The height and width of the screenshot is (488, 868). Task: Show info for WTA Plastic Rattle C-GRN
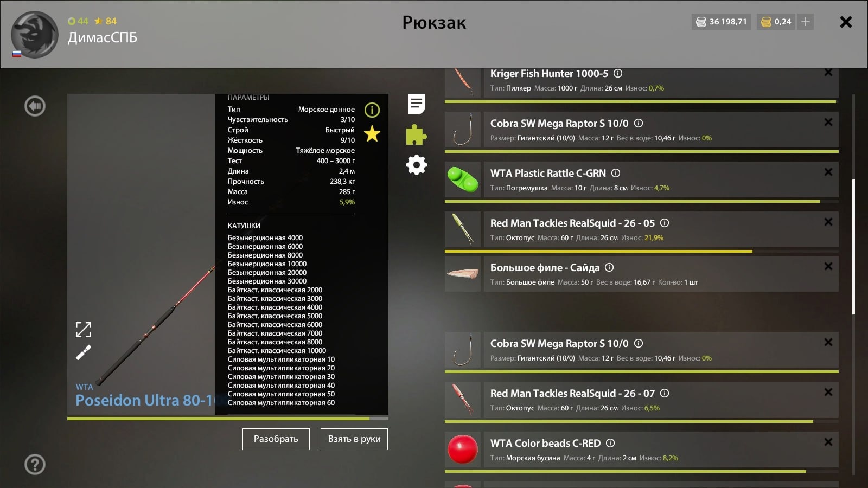[616, 173]
